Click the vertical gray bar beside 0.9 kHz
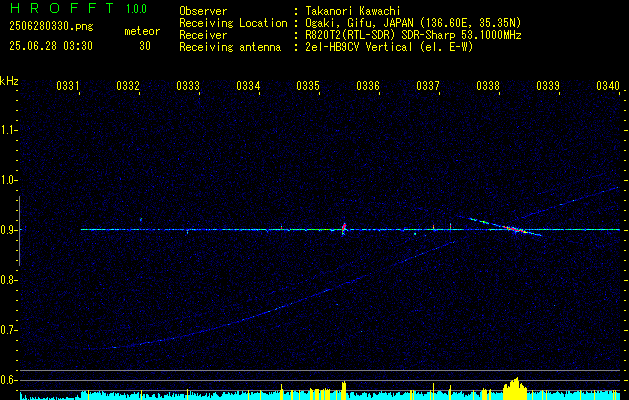629x400 pixels. pos(19,231)
